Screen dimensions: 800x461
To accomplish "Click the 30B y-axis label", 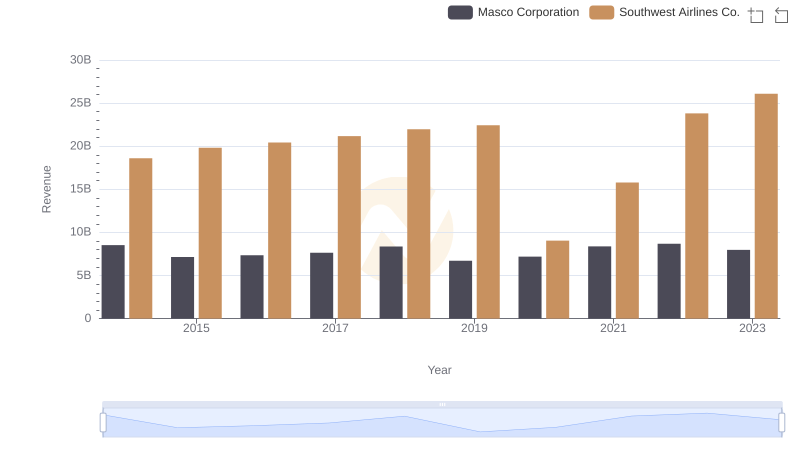I will point(81,60).
